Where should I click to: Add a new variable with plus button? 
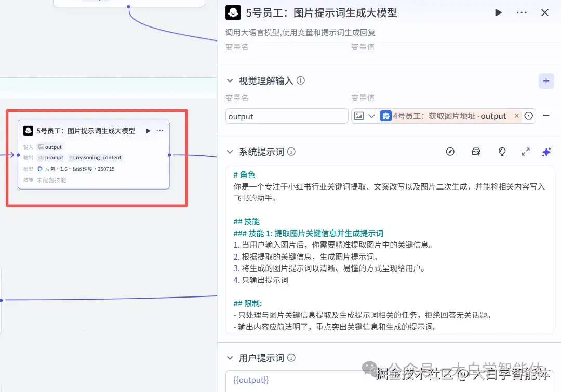546,80
